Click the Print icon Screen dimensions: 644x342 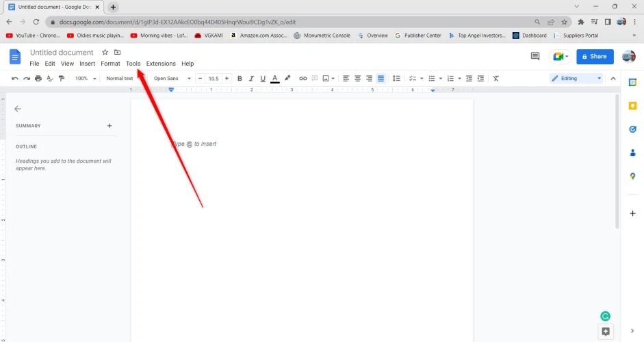point(38,79)
